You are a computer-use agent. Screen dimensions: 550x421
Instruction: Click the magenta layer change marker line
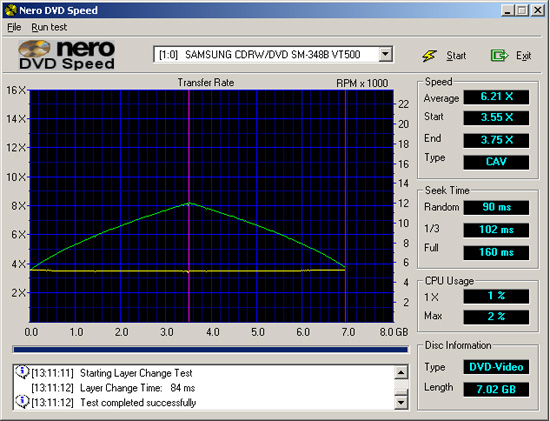click(x=189, y=206)
